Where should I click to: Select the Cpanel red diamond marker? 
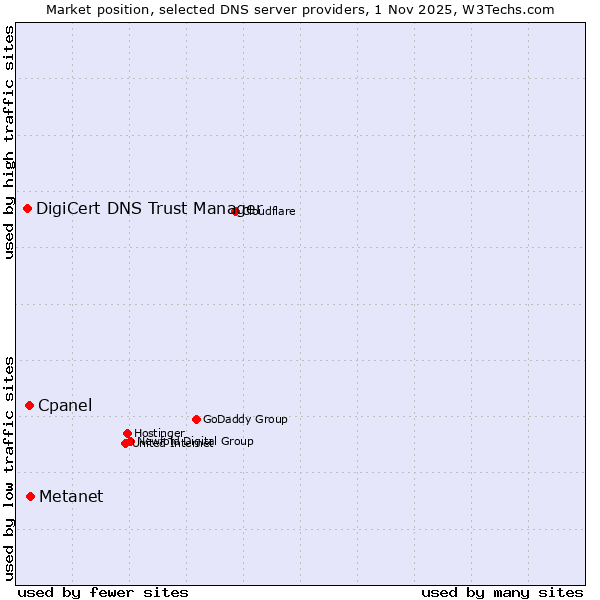(x=30, y=405)
